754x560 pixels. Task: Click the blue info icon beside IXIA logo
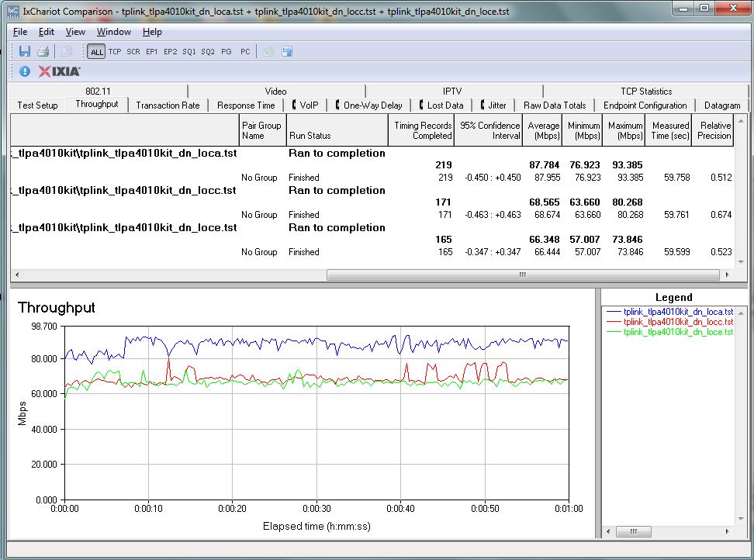(25, 71)
